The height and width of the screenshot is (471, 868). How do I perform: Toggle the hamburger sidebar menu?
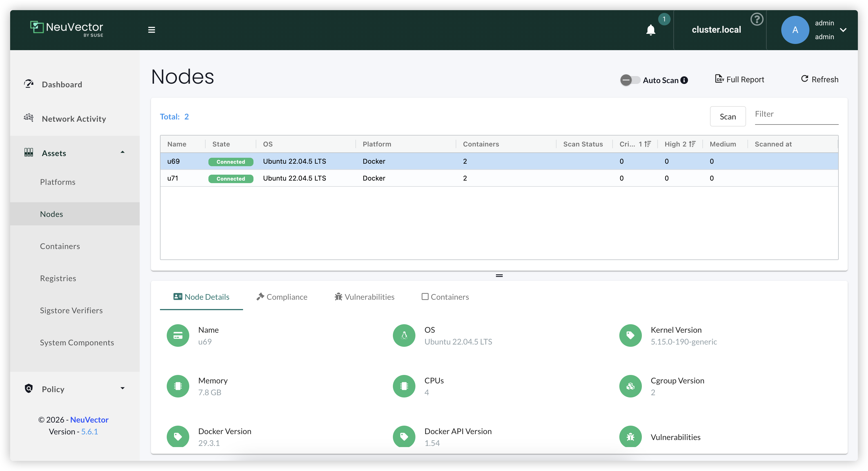pos(152,30)
